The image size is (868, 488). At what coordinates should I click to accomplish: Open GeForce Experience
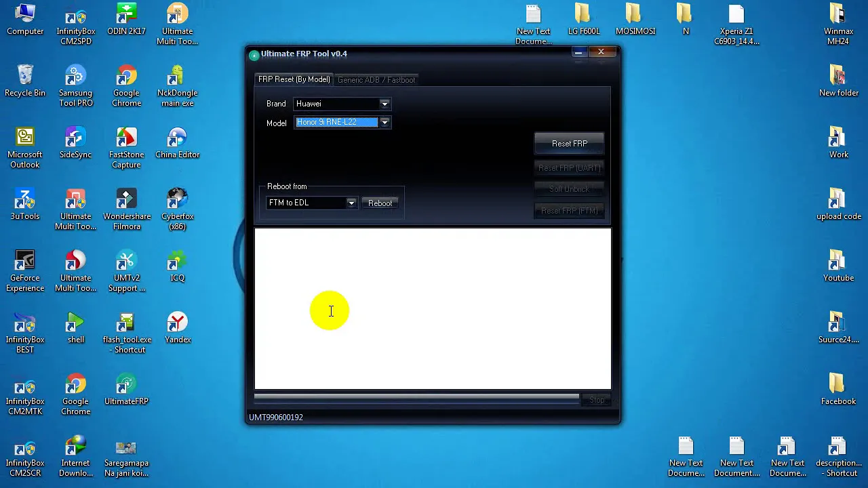[25, 271]
